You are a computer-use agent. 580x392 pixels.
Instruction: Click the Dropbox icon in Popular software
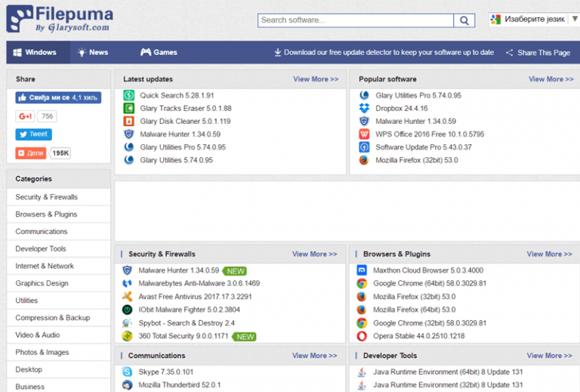coord(364,108)
